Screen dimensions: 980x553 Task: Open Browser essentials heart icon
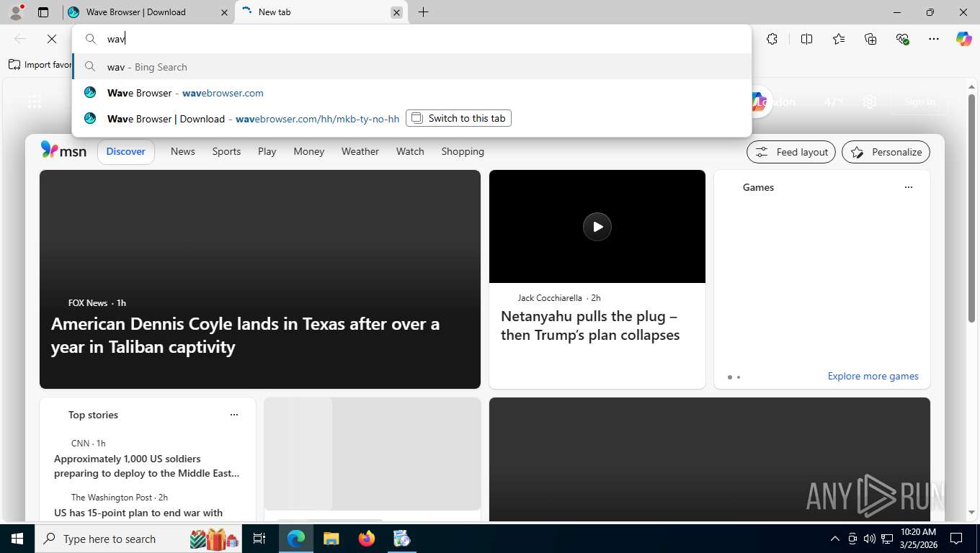point(902,39)
